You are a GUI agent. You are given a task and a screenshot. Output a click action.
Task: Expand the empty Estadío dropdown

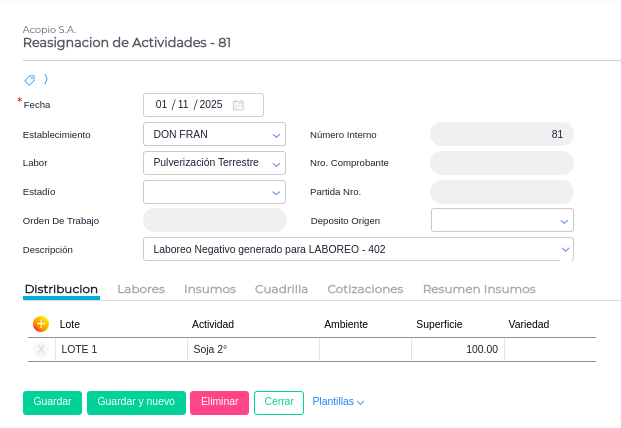[276, 192]
